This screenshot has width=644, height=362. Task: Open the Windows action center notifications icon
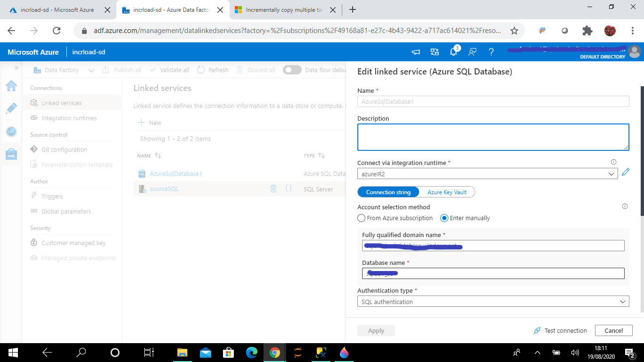click(x=630, y=352)
